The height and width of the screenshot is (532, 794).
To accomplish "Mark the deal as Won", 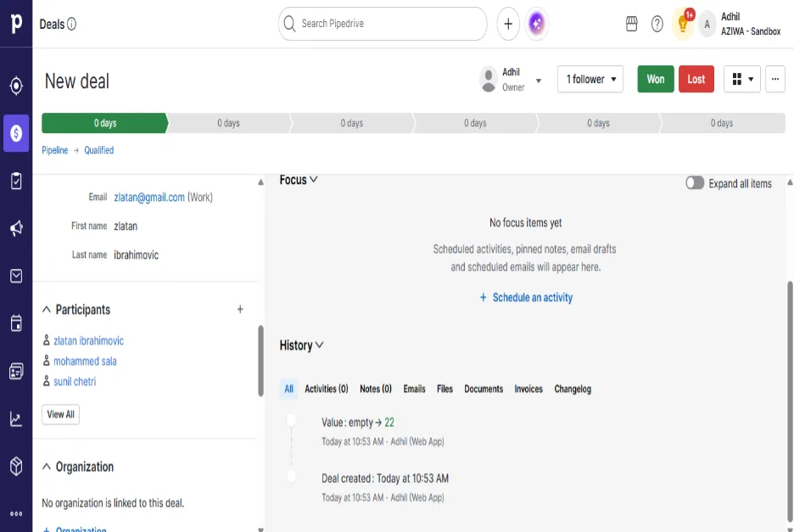I will click(656, 79).
